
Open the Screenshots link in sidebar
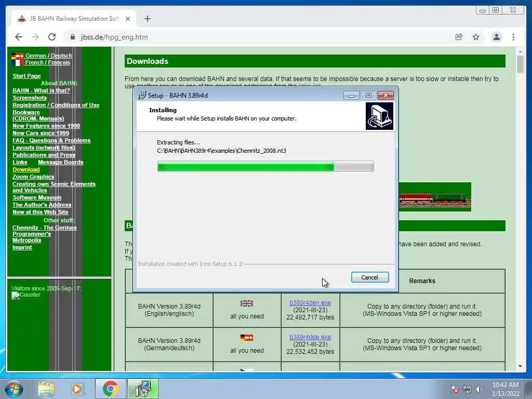tap(30, 98)
